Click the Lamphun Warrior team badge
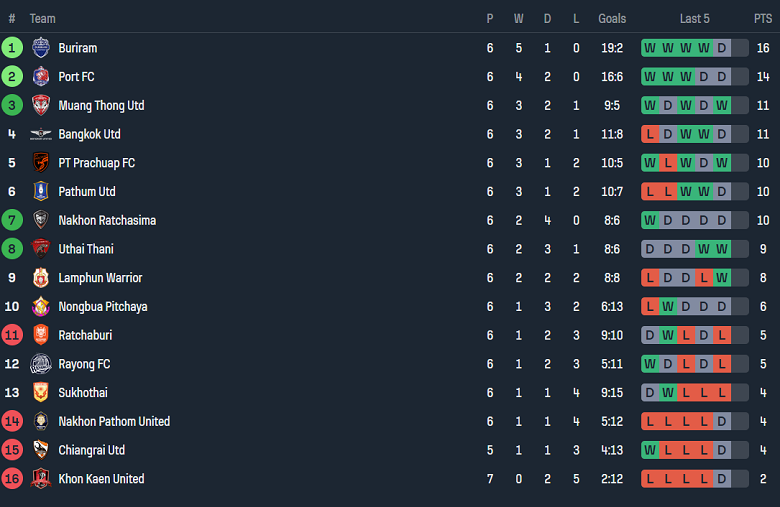780x507 pixels. (40, 278)
